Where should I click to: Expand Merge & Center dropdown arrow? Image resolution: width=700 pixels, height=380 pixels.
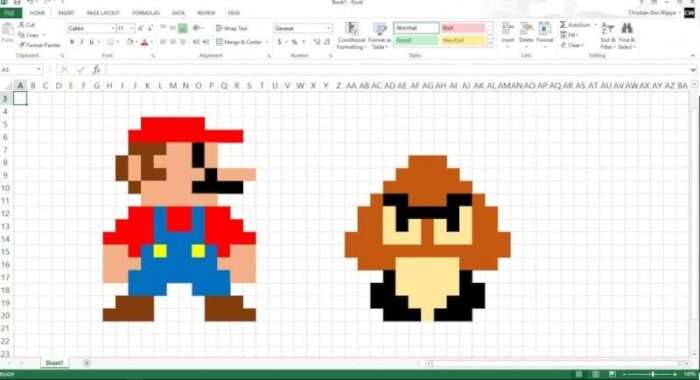(x=267, y=42)
